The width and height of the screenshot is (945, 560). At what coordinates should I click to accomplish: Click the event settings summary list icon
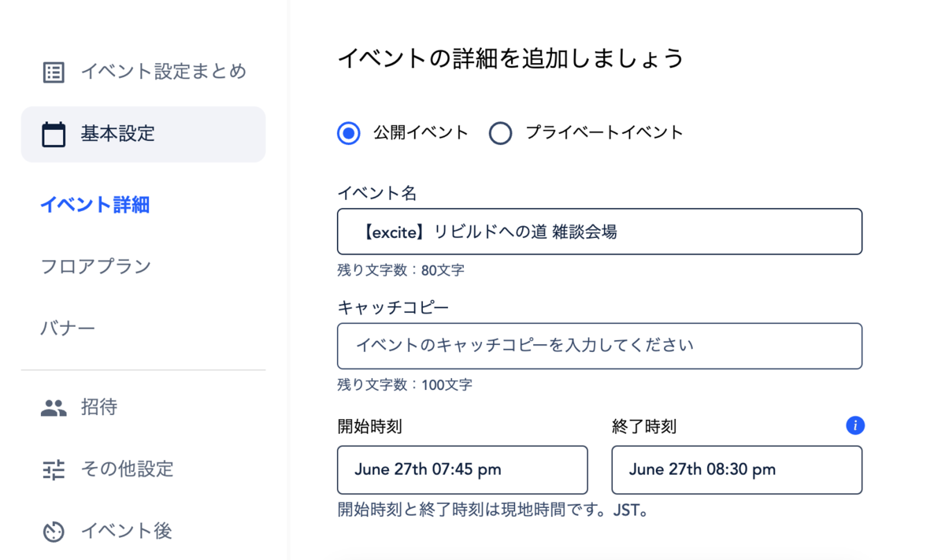pos(54,72)
